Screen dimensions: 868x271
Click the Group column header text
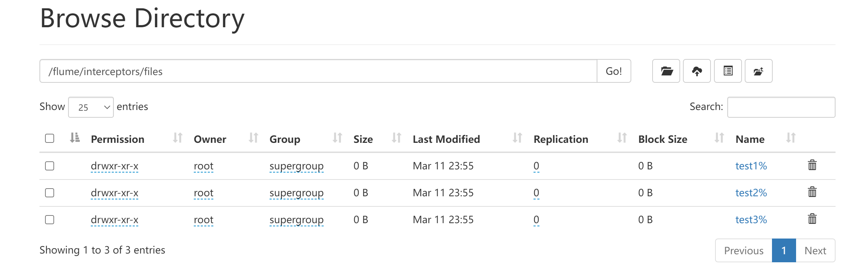click(x=285, y=140)
